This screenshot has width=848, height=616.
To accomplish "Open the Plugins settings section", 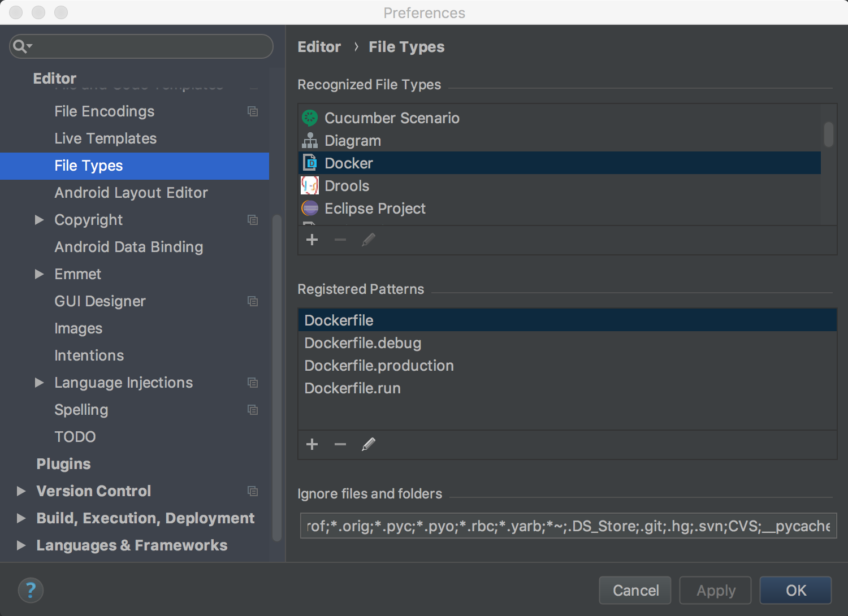I will [x=63, y=464].
